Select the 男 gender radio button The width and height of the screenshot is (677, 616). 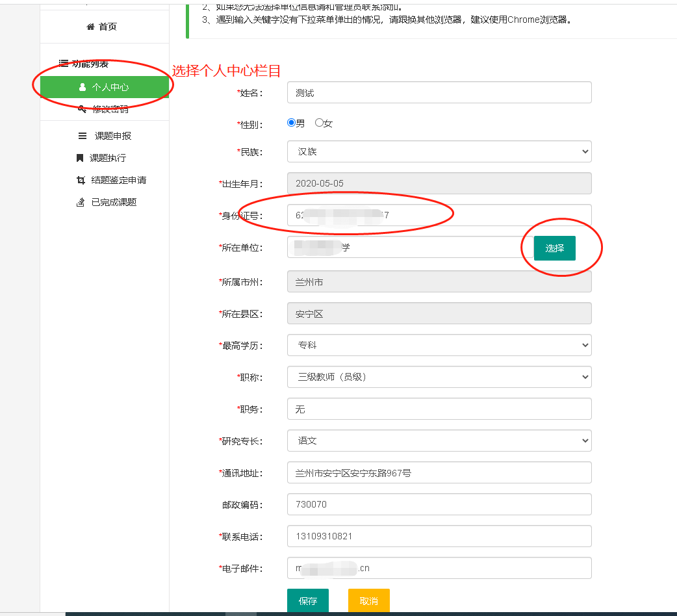coord(292,123)
